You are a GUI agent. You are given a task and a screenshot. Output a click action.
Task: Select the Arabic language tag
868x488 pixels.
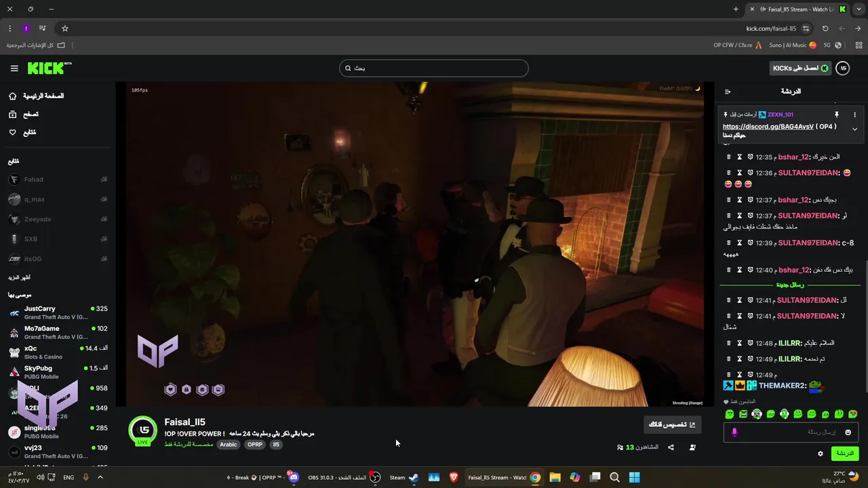click(x=229, y=445)
